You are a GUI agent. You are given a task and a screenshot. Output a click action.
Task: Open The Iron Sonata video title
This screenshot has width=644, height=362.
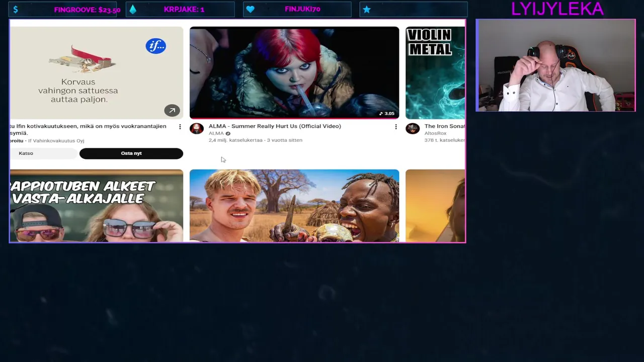point(445,126)
